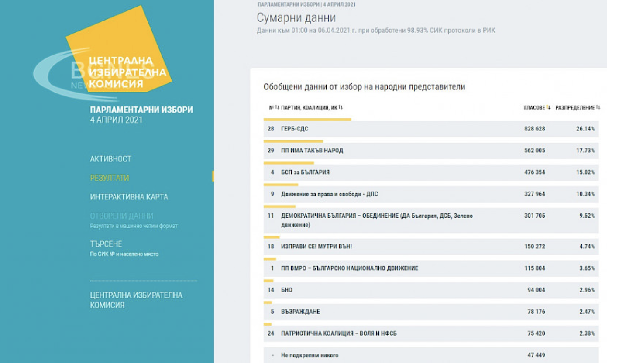
Task: Sort the table by РАЗПРЕДЕЛЕНИЕ column
Action: (x=578, y=107)
